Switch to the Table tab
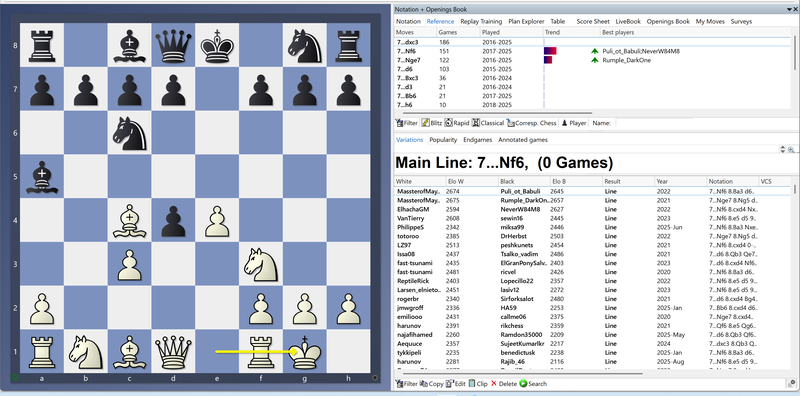 [558, 21]
